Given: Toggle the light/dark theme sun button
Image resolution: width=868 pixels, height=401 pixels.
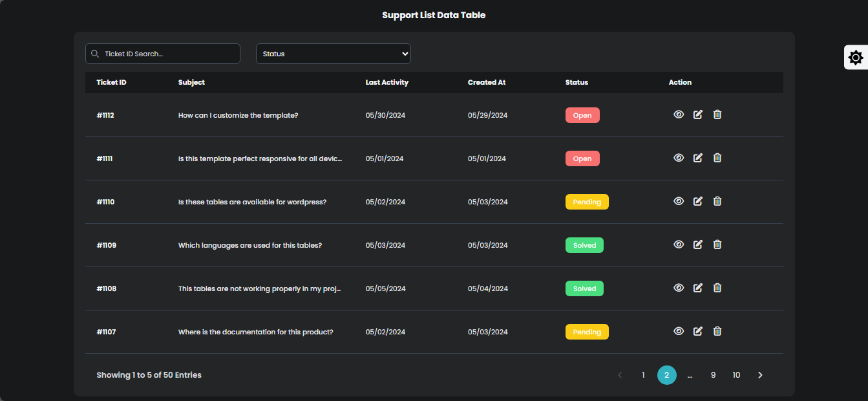Looking at the screenshot, I should [x=855, y=58].
